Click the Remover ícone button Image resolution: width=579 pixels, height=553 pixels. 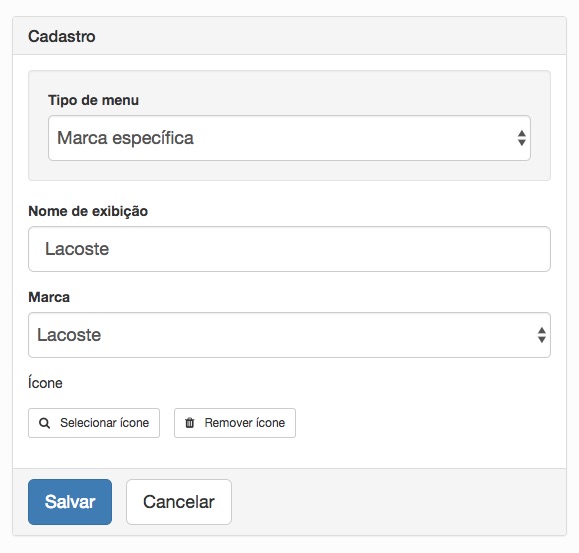point(235,423)
